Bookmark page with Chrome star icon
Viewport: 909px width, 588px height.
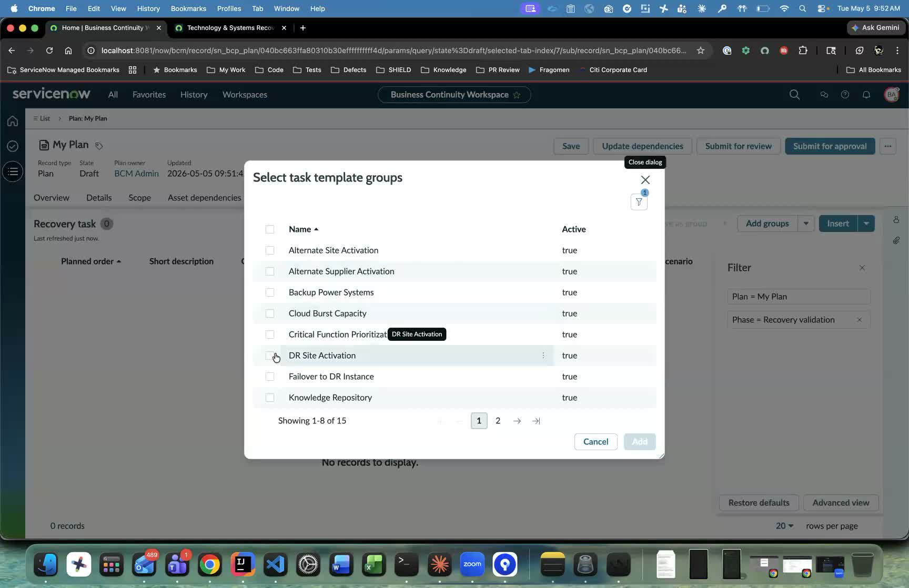(x=700, y=50)
